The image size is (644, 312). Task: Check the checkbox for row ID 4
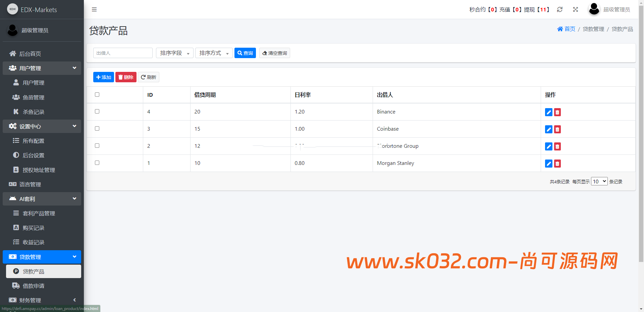(97, 112)
